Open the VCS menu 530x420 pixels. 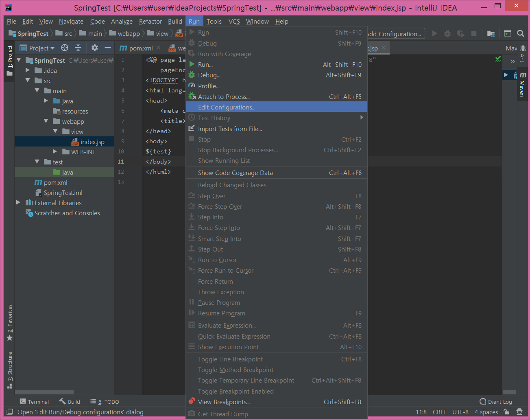pyautogui.click(x=234, y=21)
